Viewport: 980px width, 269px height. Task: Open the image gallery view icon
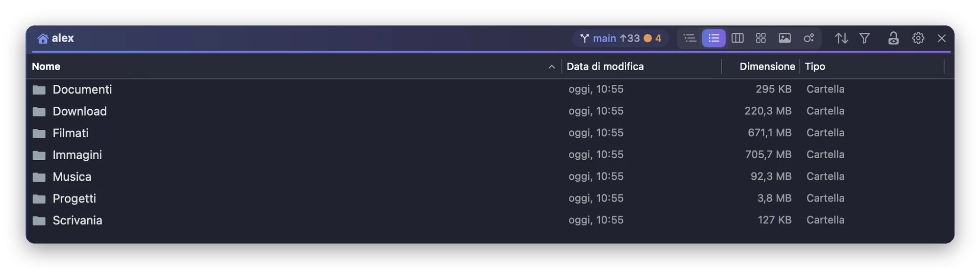coord(784,38)
